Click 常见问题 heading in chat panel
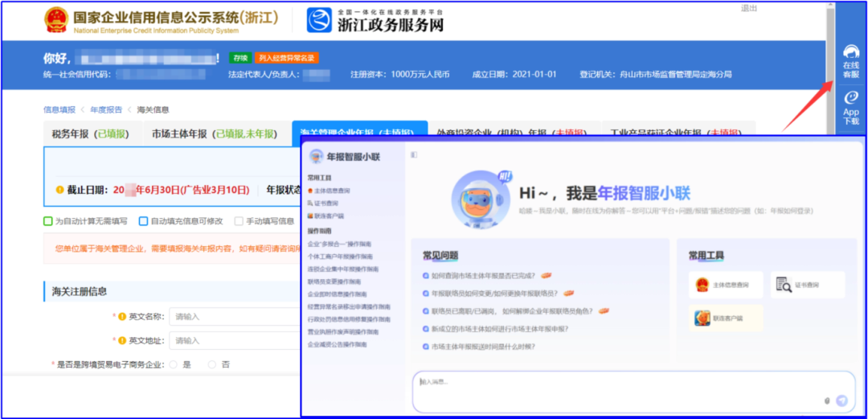868x419 pixels. coord(440,256)
